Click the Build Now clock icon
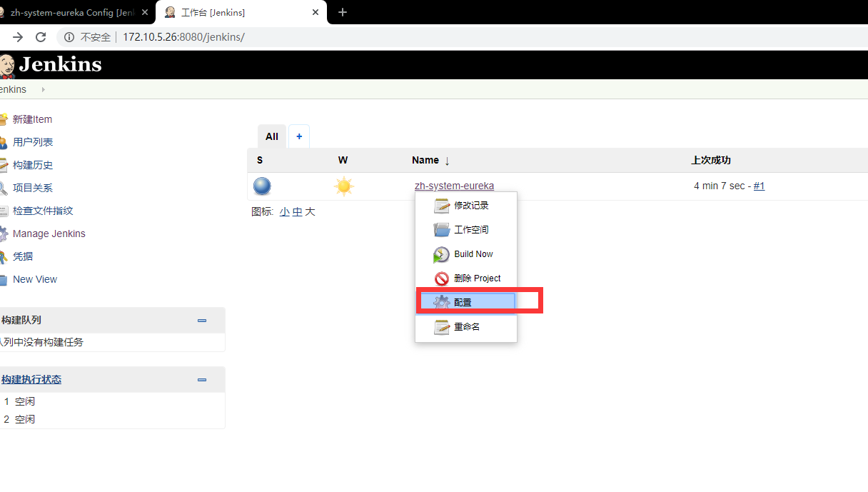This screenshot has width=868, height=492. 442,254
